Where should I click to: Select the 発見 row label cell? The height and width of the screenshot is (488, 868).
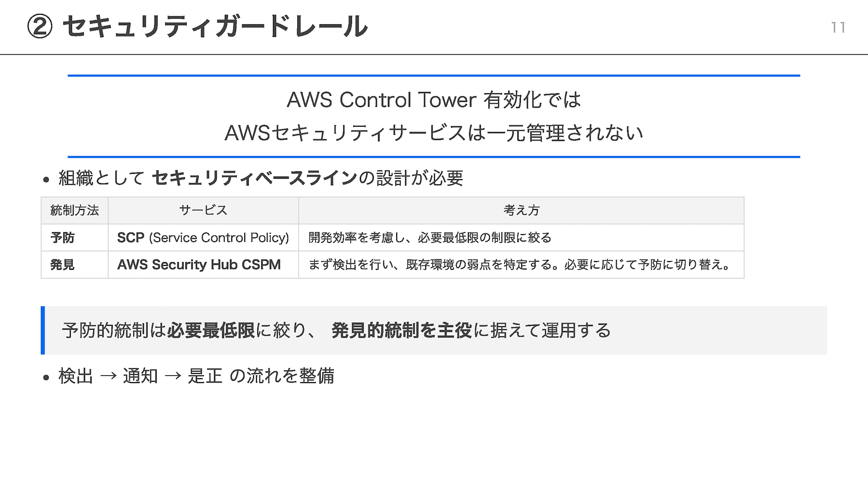coord(75,265)
